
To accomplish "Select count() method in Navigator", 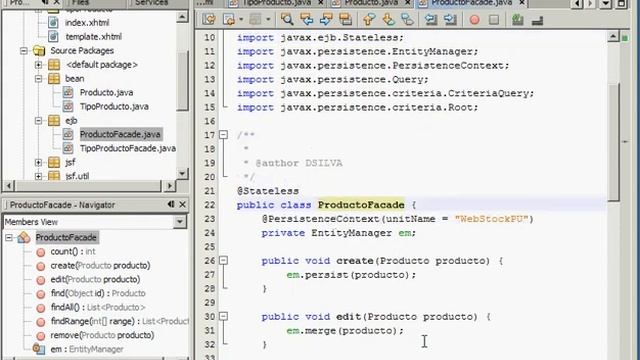I will [73, 251].
